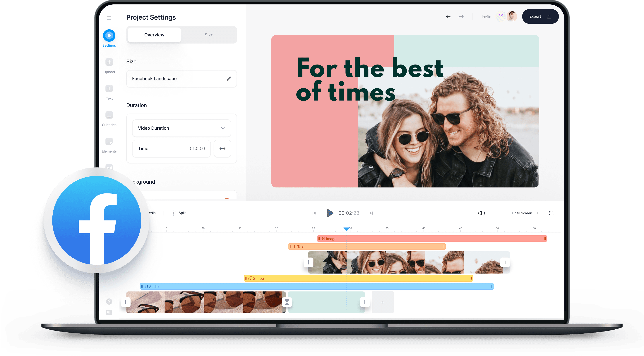
Task: Toggle the hamburger menu at top left
Action: tap(109, 18)
